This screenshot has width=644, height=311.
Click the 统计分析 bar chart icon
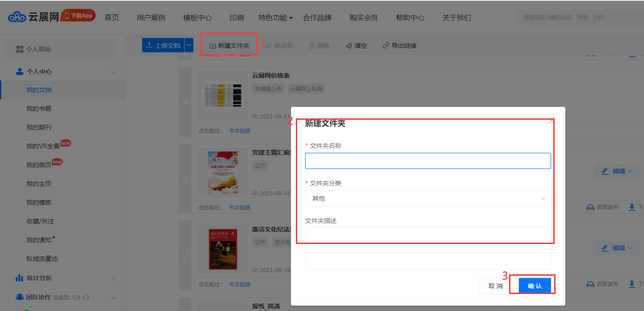(19, 278)
